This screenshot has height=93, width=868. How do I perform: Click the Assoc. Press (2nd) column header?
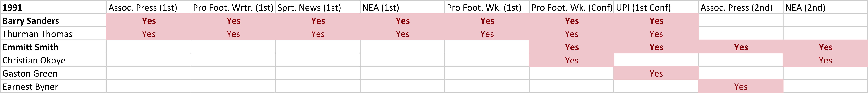[x=741, y=7]
